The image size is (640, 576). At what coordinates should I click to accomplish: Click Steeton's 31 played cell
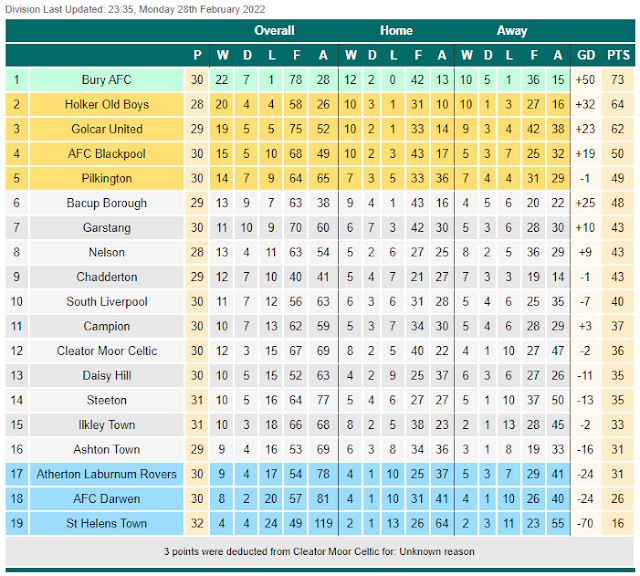coord(197,400)
